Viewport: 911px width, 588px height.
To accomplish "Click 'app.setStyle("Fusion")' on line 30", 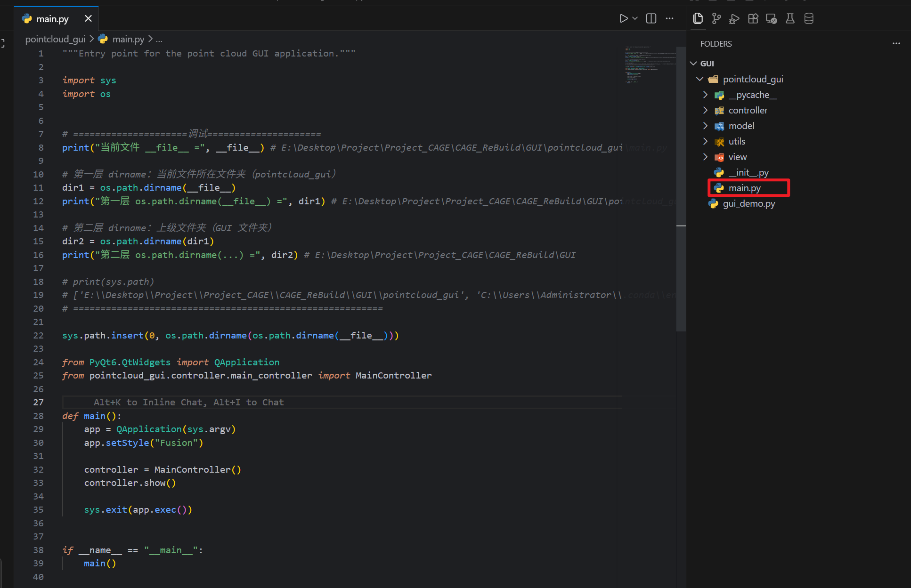I will 144,443.
